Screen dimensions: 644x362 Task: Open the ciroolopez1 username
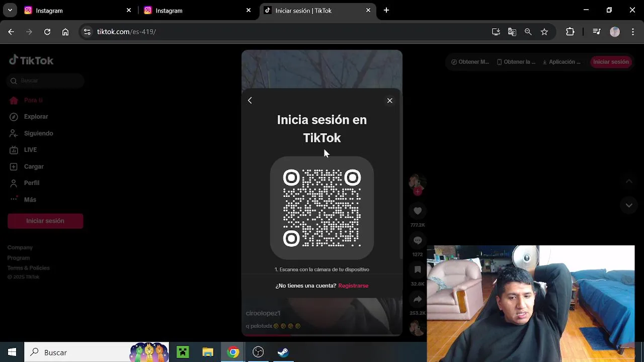coord(263,313)
